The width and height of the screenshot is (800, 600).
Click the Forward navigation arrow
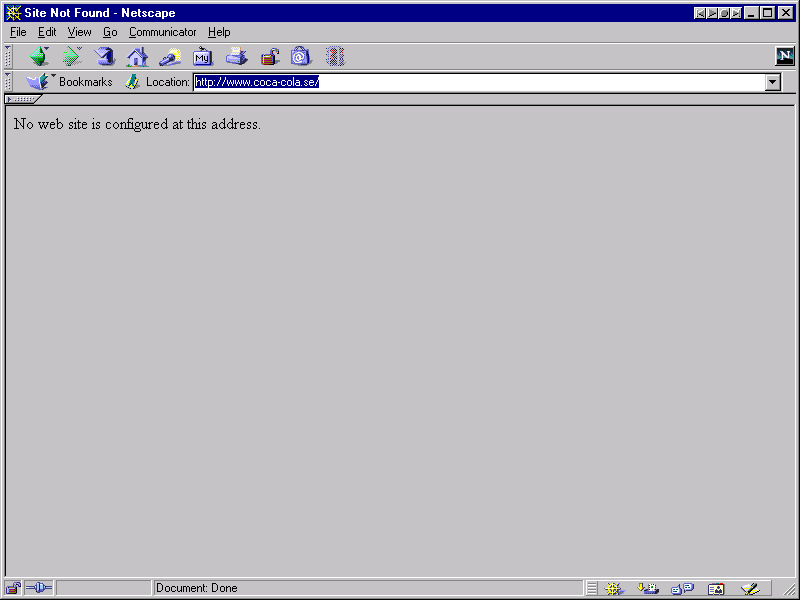71,56
